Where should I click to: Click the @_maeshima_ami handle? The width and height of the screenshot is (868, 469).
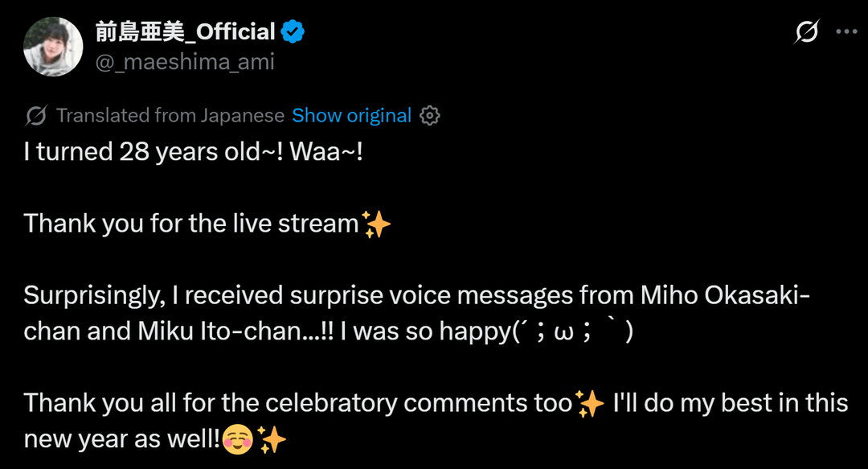pos(185,62)
